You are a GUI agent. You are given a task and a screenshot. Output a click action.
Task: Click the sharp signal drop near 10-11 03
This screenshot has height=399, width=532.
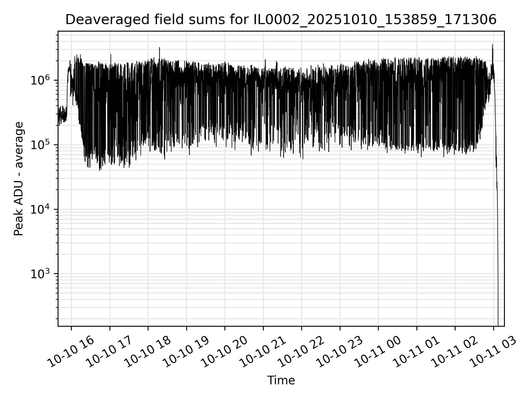tap(498, 236)
